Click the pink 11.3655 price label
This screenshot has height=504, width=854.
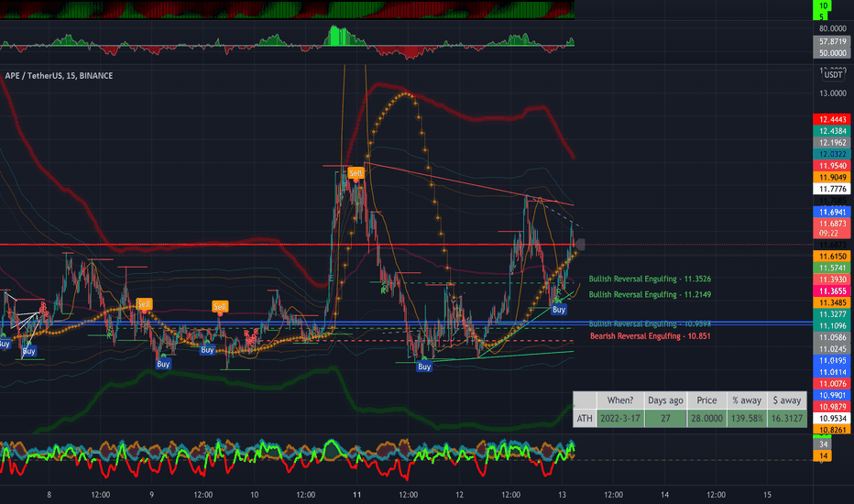(x=832, y=291)
